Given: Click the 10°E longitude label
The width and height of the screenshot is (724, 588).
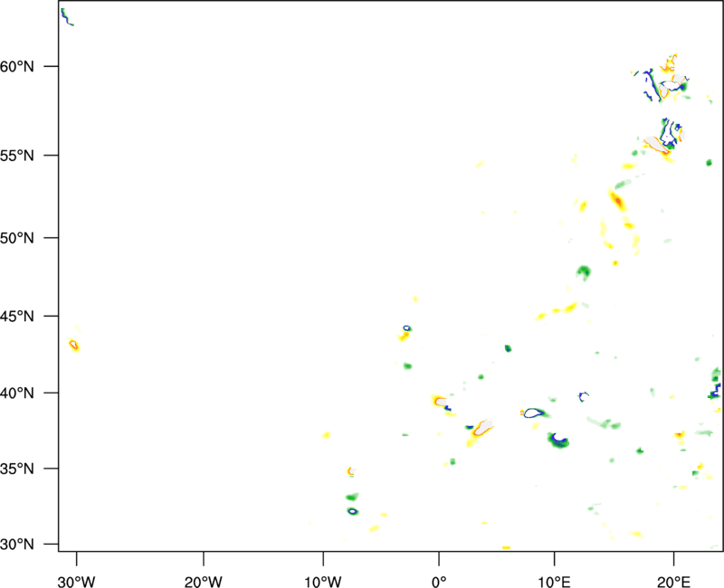Looking at the screenshot, I should tap(554, 582).
